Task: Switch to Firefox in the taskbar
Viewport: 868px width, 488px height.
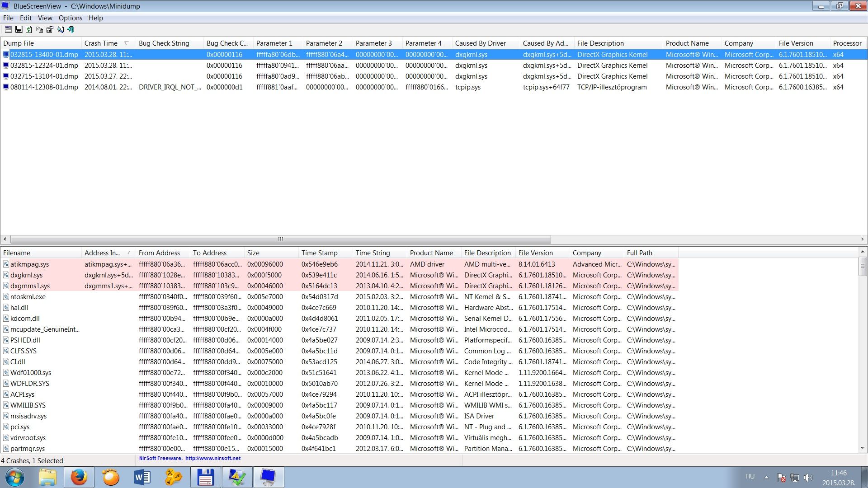Action: point(79,477)
